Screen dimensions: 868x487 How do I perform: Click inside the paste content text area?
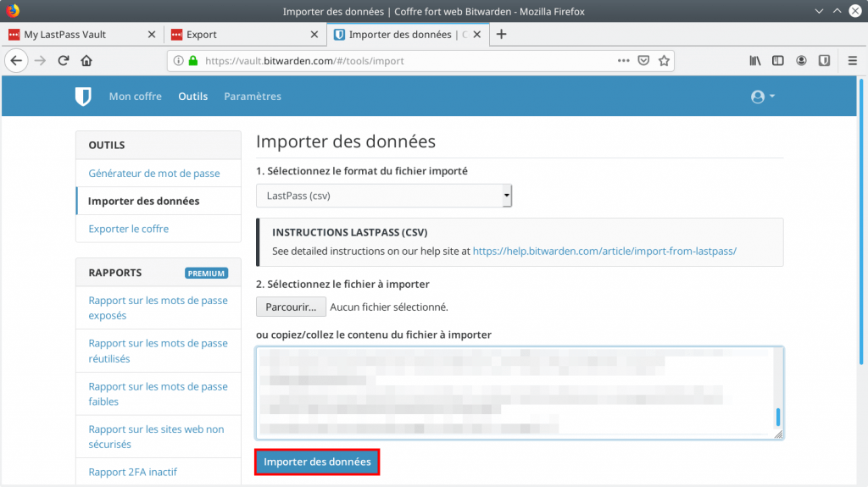(520, 393)
